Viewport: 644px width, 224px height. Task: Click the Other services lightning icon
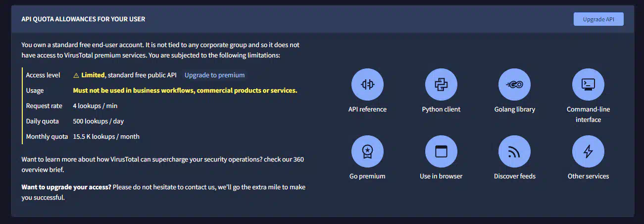(588, 151)
